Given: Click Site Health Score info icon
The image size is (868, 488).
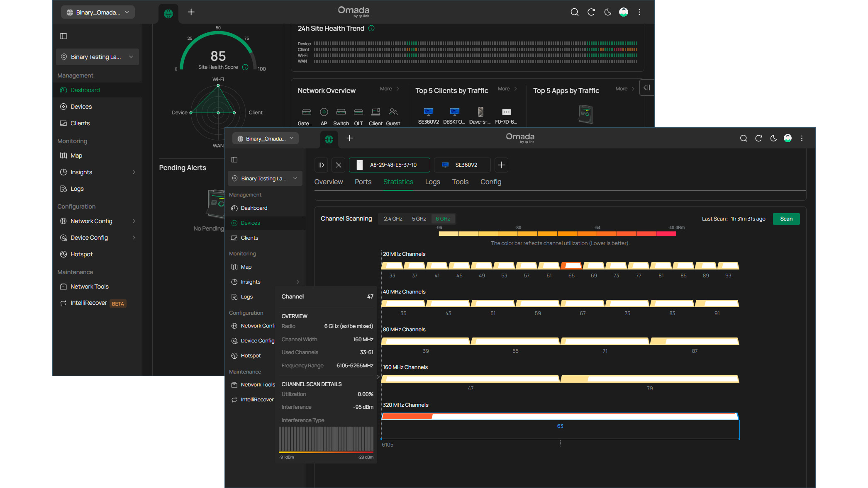Looking at the screenshot, I should (245, 67).
